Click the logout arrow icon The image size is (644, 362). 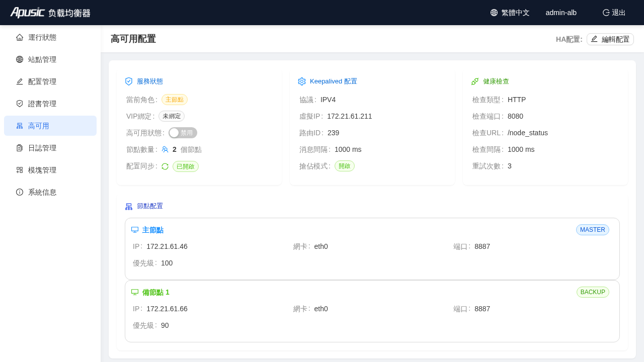[606, 13]
